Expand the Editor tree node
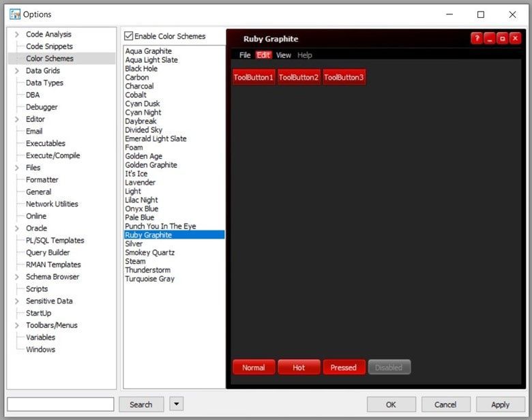The height and width of the screenshot is (420, 532). [x=17, y=119]
